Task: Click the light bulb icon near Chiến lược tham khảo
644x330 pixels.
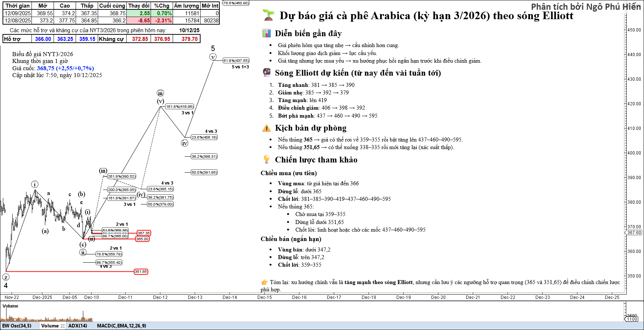Action: 266,160
